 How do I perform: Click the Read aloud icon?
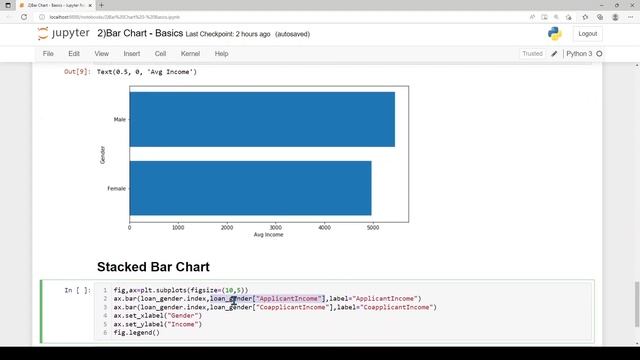pyautogui.click(x=532, y=17)
